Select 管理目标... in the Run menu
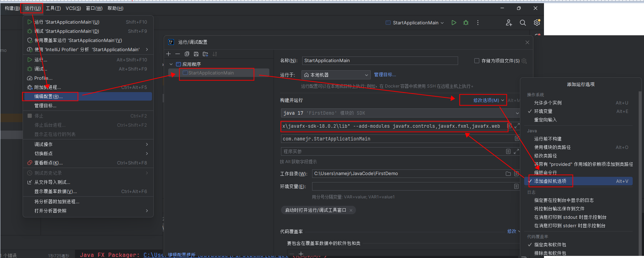Screen dimensions: 644x258 tap(88, 106)
